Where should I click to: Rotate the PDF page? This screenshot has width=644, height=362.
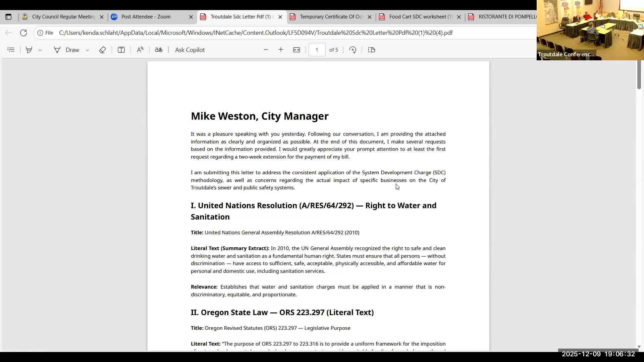pos(353,50)
